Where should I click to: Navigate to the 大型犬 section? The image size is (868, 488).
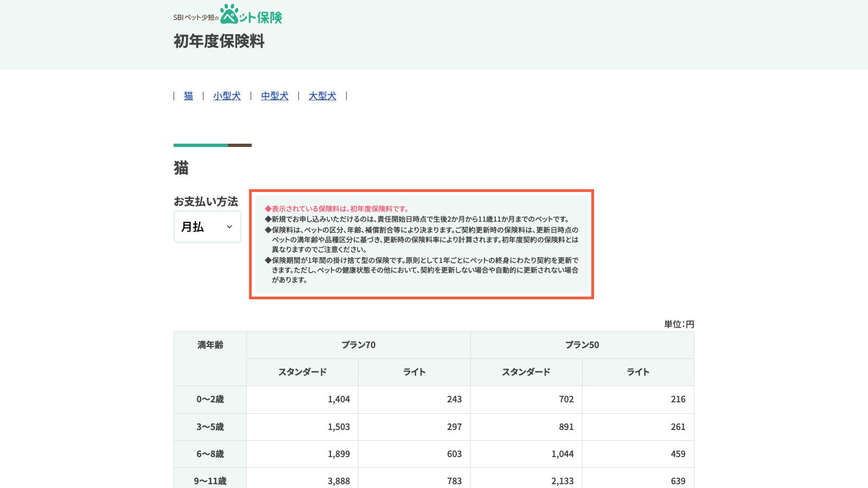pyautogui.click(x=322, y=96)
